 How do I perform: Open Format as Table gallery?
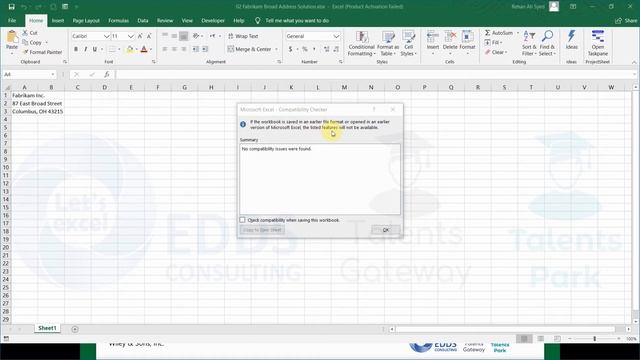click(387, 43)
